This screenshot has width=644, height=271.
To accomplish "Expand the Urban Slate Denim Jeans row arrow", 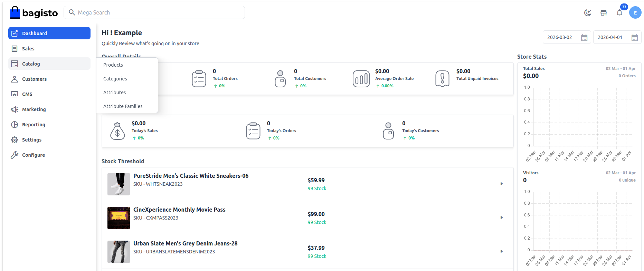I will (501, 251).
